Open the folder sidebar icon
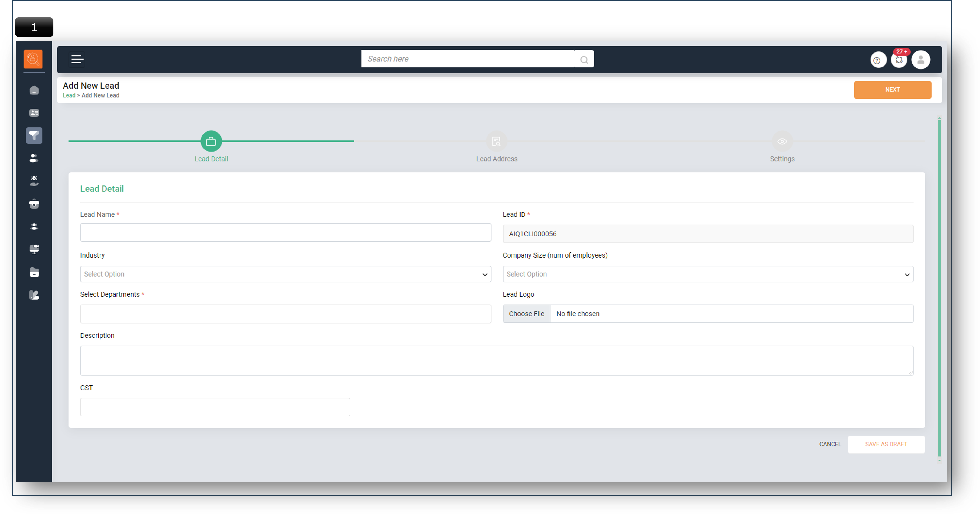 [x=34, y=273]
